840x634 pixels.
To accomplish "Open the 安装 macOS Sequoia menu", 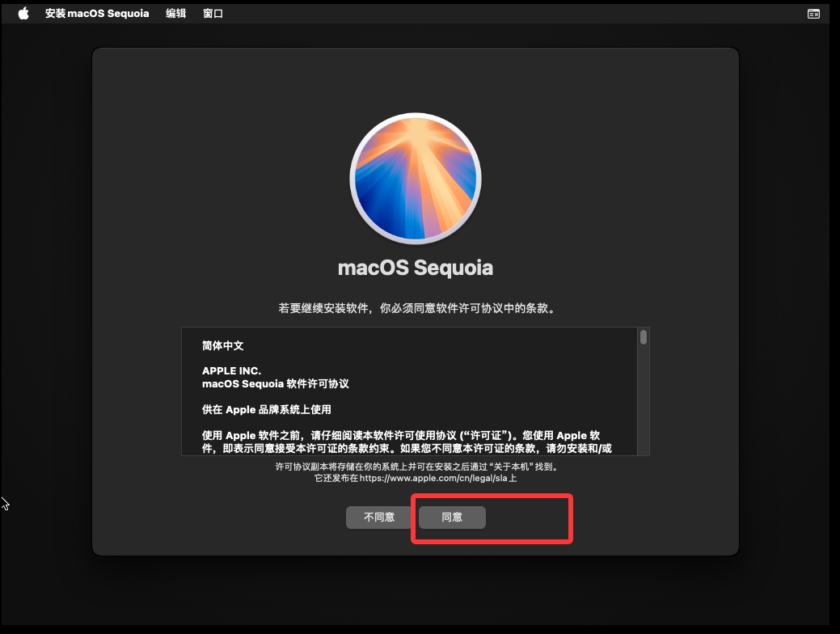I will coord(97,14).
